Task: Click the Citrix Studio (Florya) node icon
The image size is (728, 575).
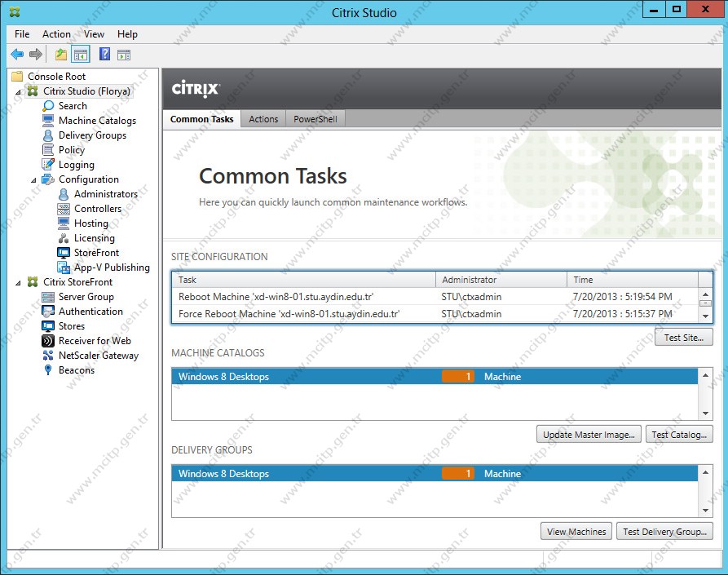Action: 33,91
